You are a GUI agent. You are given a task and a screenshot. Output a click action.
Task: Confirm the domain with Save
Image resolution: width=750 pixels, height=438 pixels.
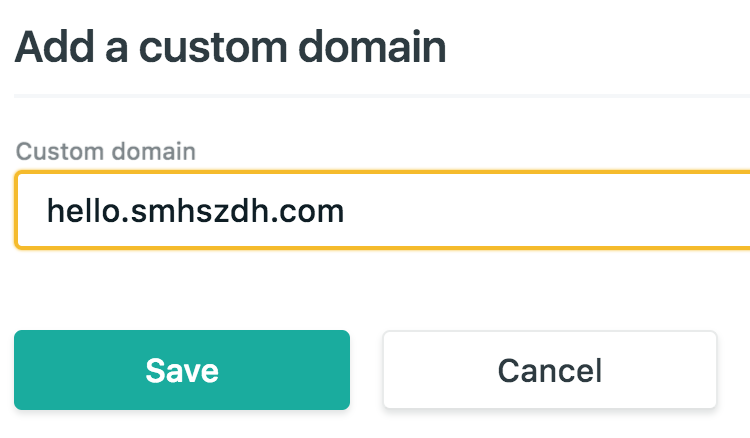[x=182, y=370]
